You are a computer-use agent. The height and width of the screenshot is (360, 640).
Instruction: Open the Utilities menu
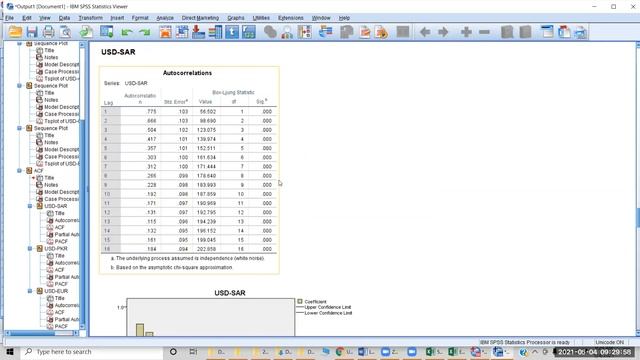pos(261,18)
